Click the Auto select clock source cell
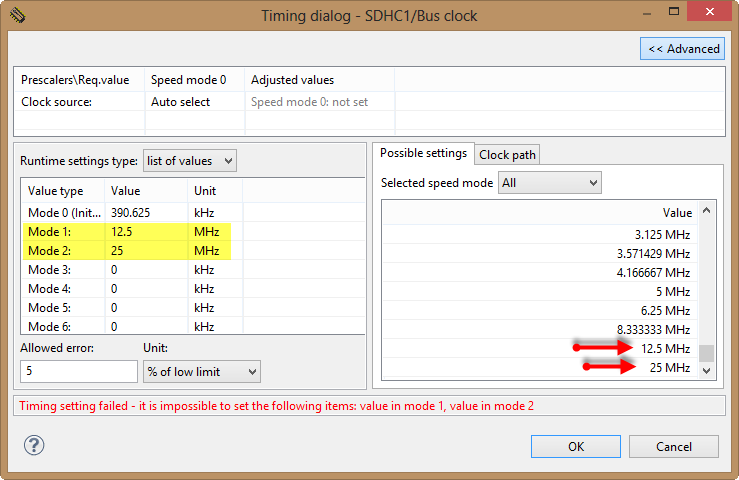The image size is (739, 480). [x=181, y=101]
